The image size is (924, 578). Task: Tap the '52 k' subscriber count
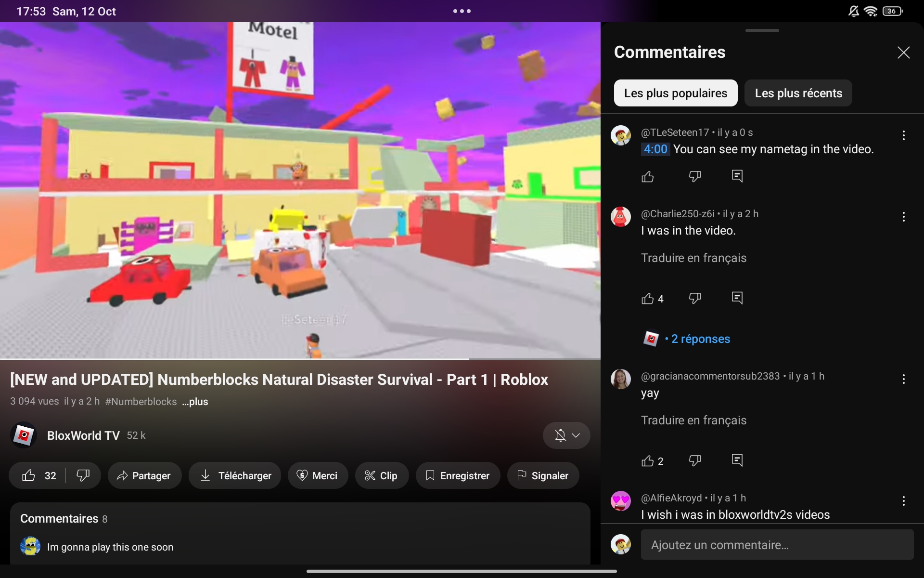coord(136,435)
